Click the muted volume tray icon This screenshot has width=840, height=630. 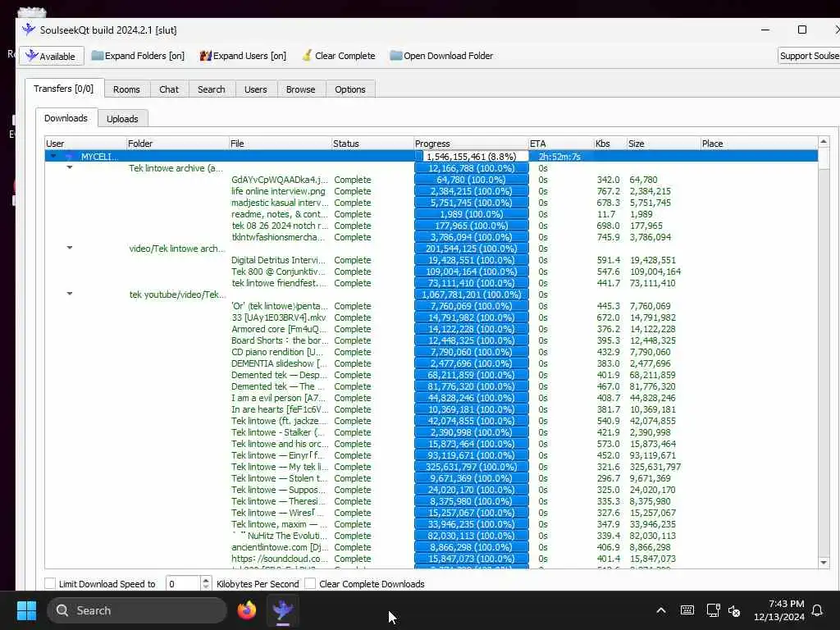pos(735,610)
